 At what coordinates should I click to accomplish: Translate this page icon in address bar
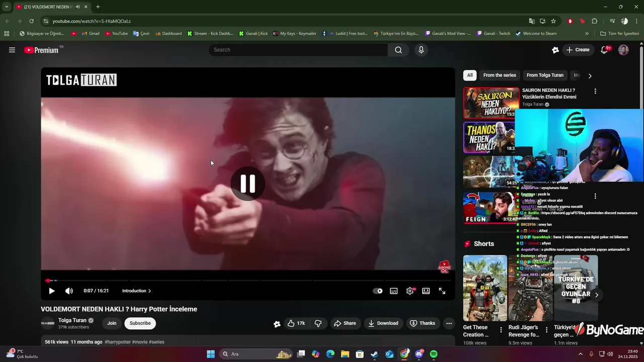pyautogui.click(x=532, y=21)
